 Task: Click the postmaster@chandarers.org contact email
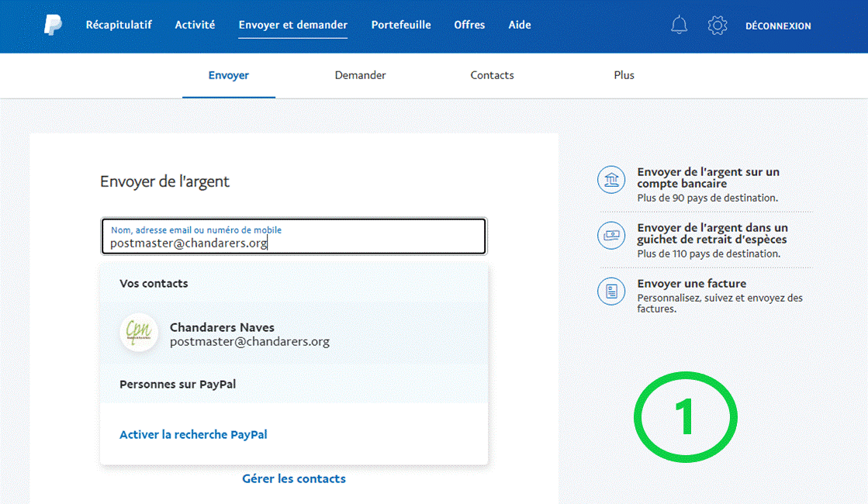250,342
